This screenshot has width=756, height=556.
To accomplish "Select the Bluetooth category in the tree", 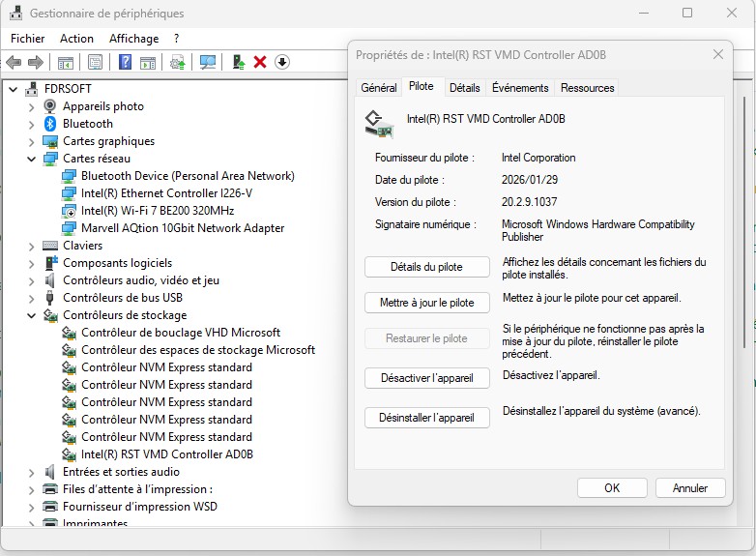I will [x=87, y=124].
